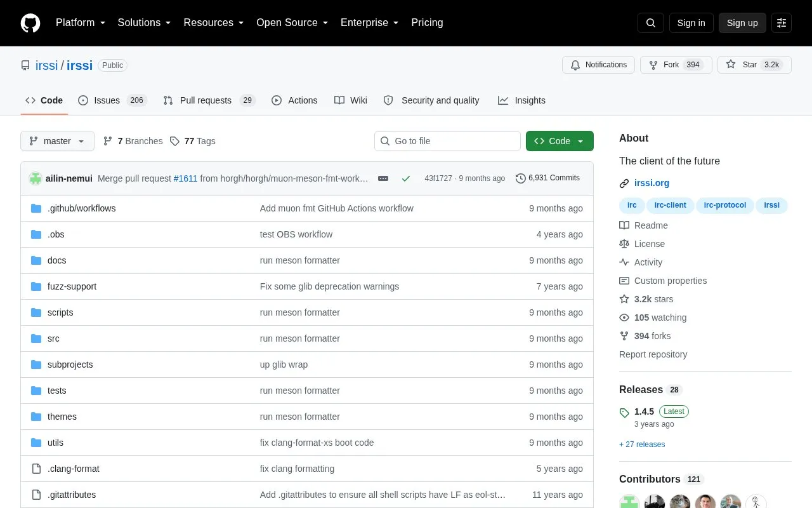Open appearance settings icon in header
Image resolution: width=812 pixels, height=508 pixels.
[x=782, y=23]
